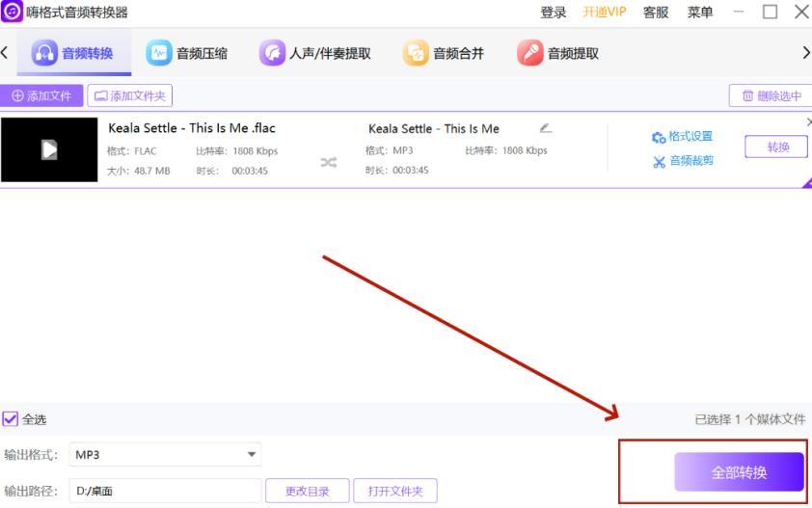Click the 输出路径 path field

tap(166, 491)
